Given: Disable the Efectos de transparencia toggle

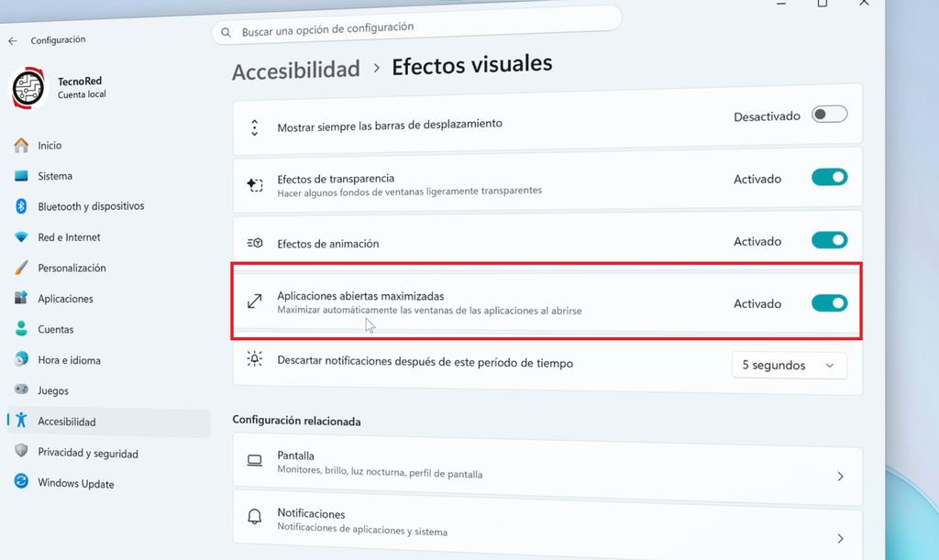Looking at the screenshot, I should click(829, 177).
